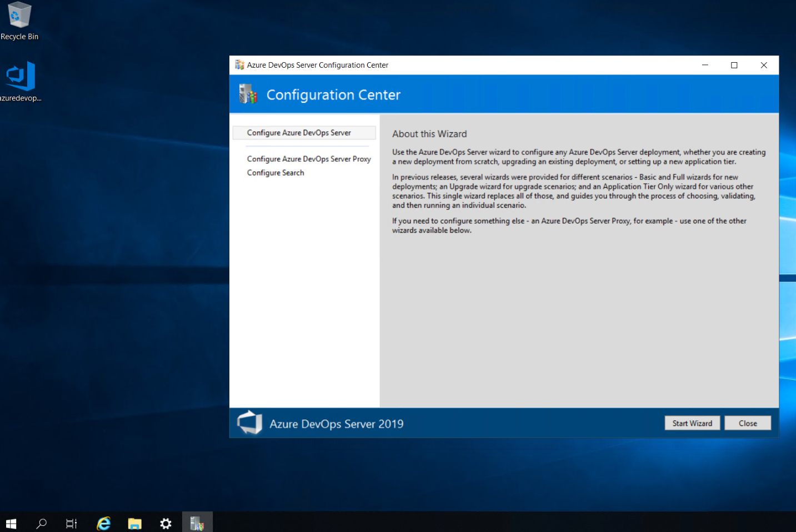
Task: Click the 'Azure DevOps Server 2019' footer text
Action: pos(337,424)
